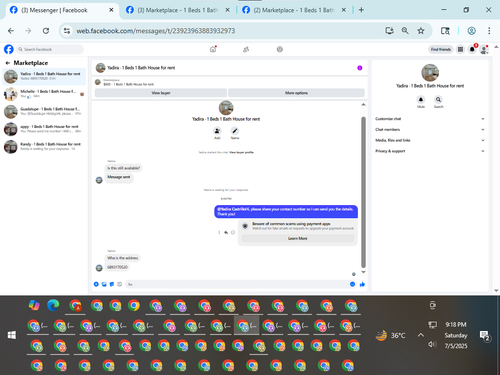Attach a photo using composer image icon

104,284
